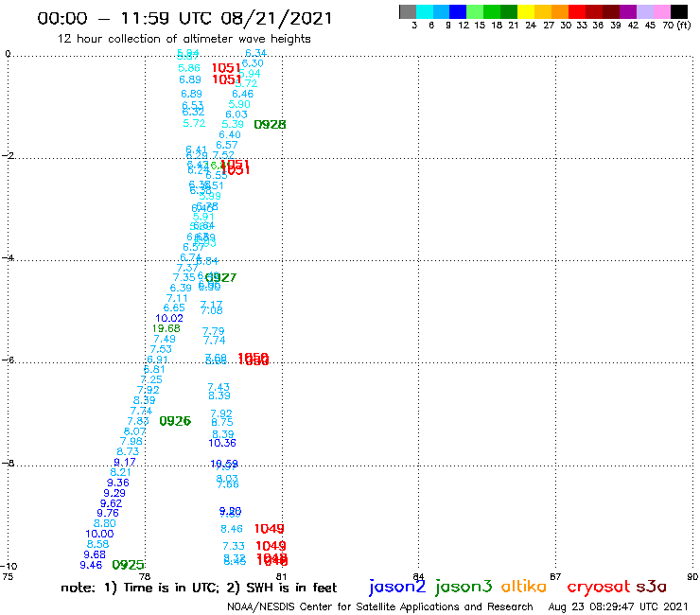Click the 9.36 wave height value
Image resolution: width=700 pixels, height=615 pixels.
point(118,483)
